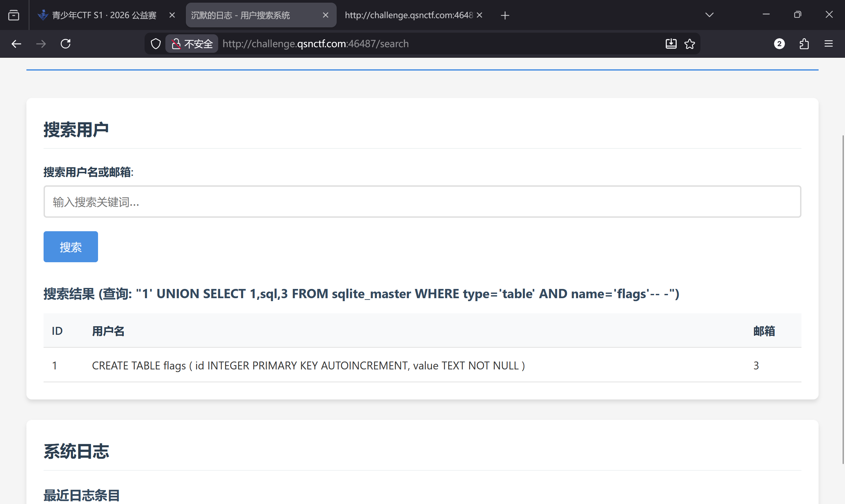Switch to the 青少年CTF S1 tab

coord(104,15)
